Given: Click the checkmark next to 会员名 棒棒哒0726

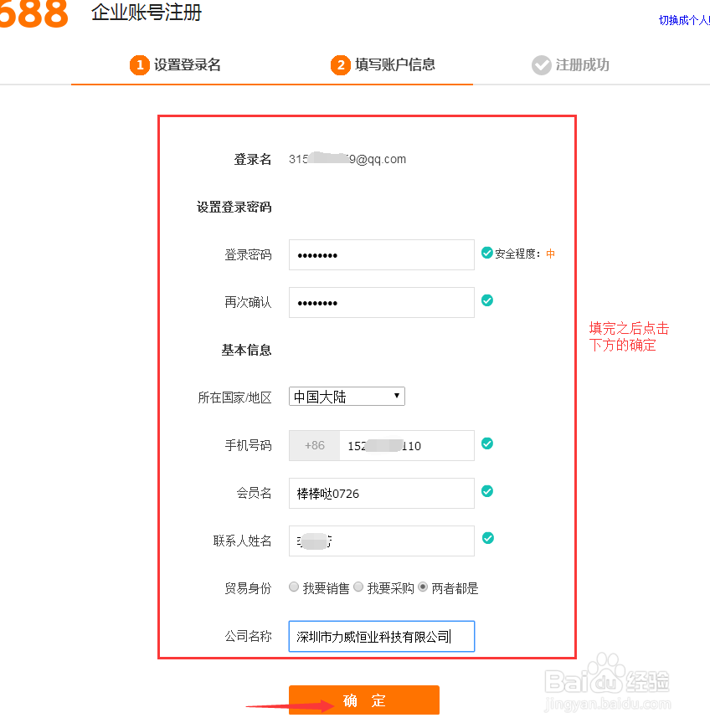Looking at the screenshot, I should [x=487, y=492].
